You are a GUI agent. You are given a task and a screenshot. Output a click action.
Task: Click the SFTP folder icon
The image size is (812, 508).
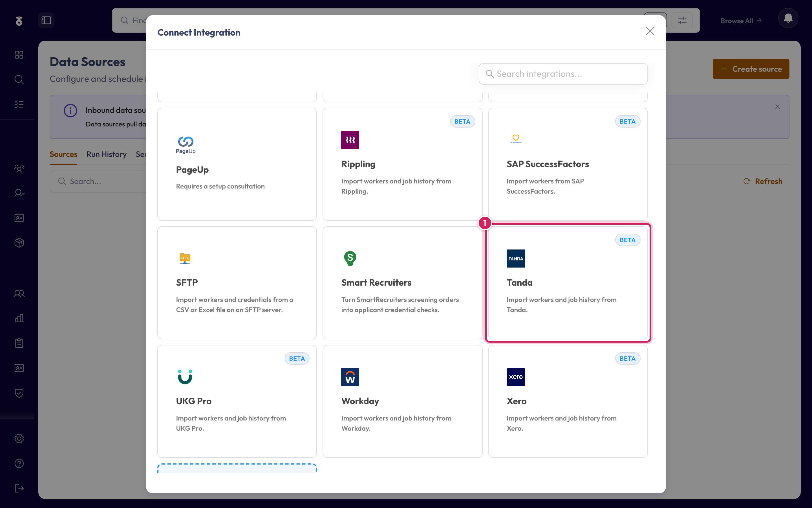click(x=185, y=258)
